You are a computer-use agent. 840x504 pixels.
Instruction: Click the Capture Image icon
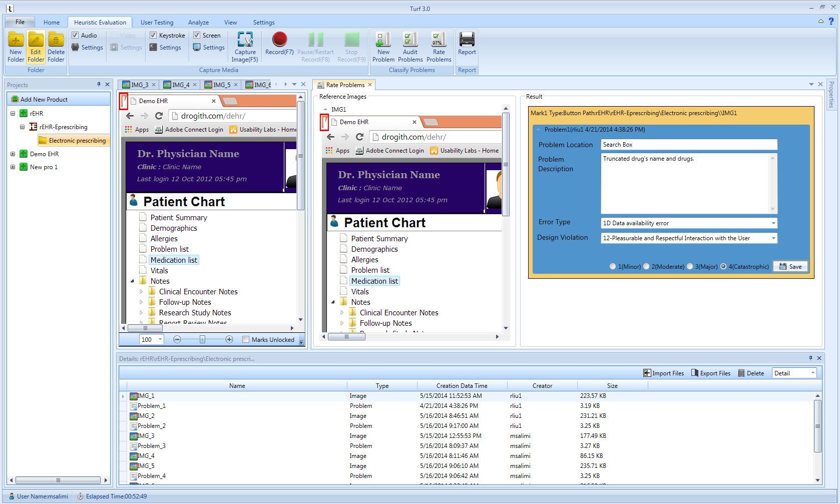coord(245,40)
